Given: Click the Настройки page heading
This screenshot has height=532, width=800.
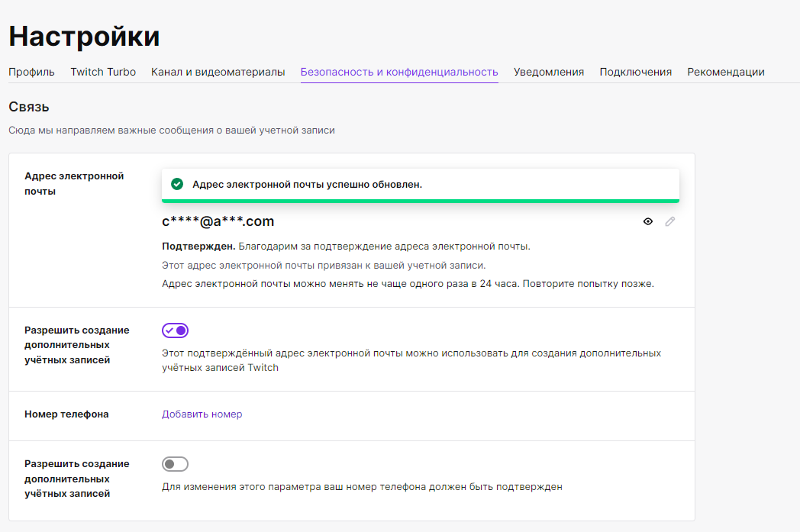Looking at the screenshot, I should click(x=84, y=36).
